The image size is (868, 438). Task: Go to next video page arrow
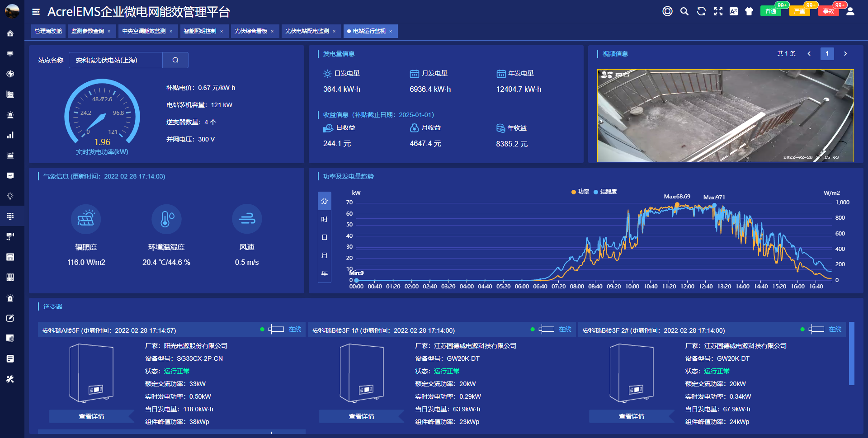845,54
